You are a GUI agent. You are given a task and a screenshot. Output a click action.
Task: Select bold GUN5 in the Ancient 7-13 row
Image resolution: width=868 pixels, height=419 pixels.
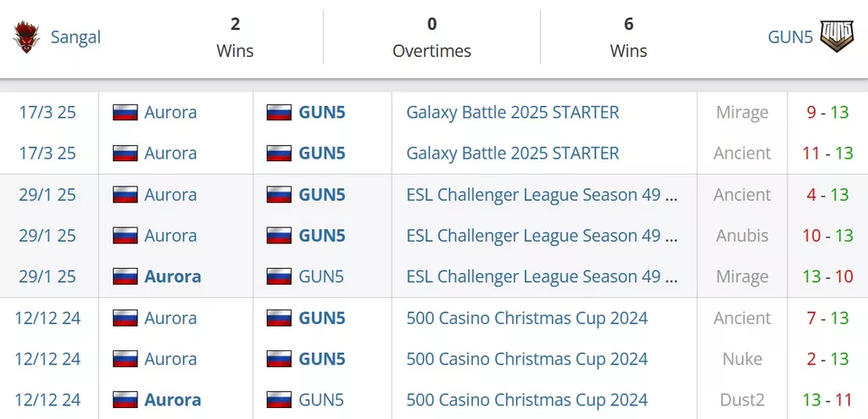pos(322,318)
